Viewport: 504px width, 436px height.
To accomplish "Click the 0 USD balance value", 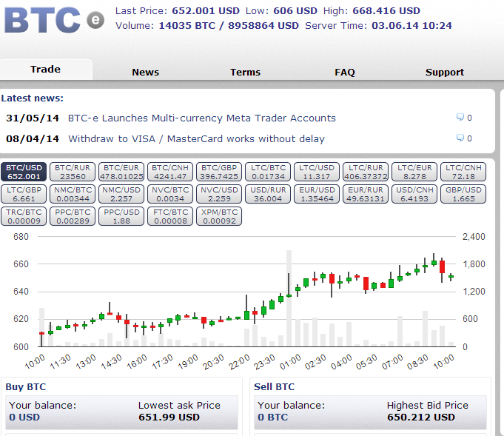I will pos(24,417).
